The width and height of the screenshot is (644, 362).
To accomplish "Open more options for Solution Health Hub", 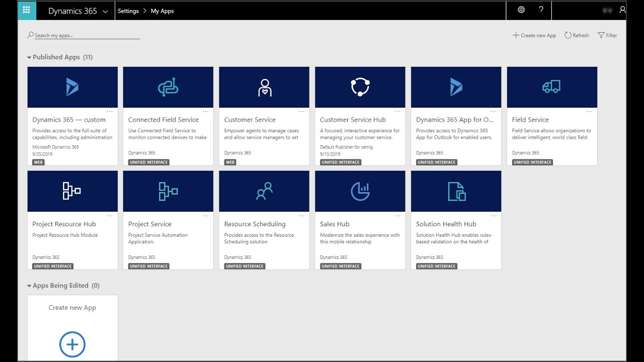I will pyautogui.click(x=494, y=216).
